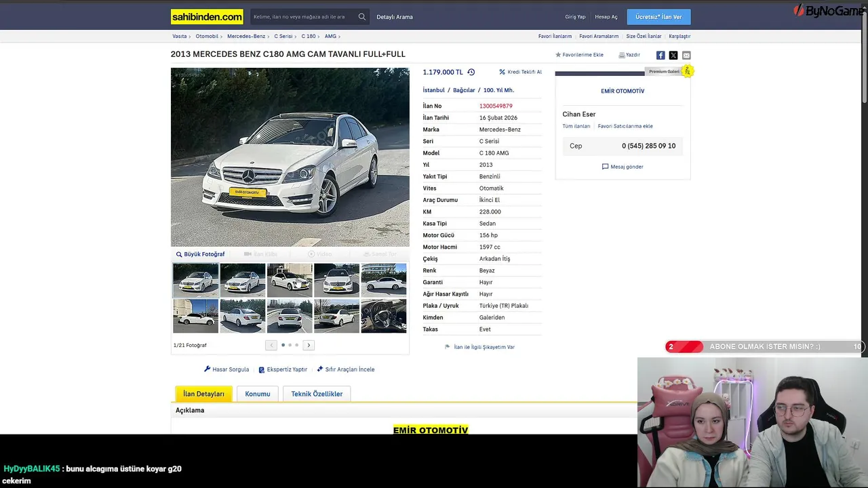The height and width of the screenshot is (488, 868).
Task: Open Favori Aramalarım menu item
Action: pyautogui.click(x=599, y=37)
